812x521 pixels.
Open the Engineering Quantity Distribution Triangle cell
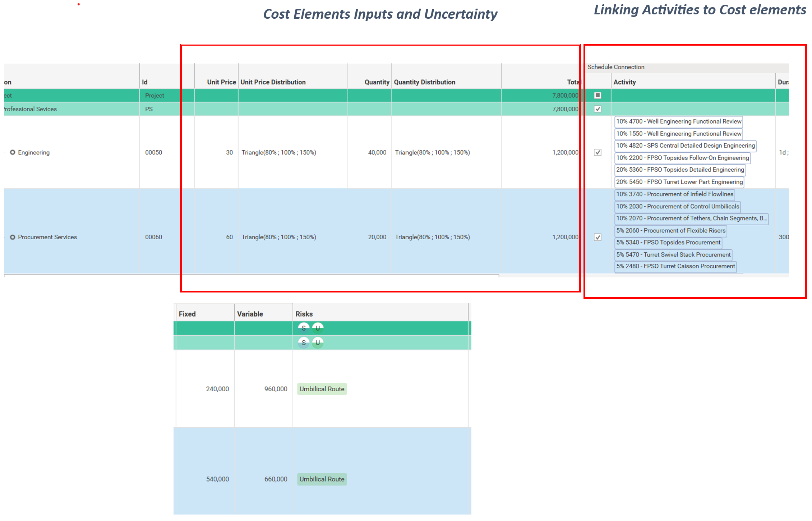click(x=432, y=152)
